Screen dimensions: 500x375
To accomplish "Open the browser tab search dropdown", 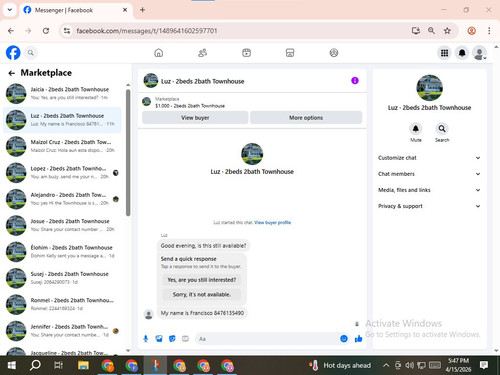I will click(x=10, y=10).
